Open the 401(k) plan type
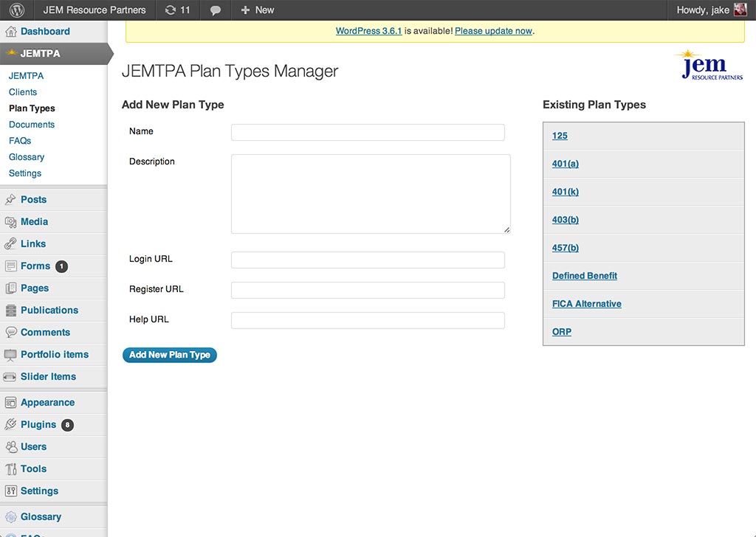The width and height of the screenshot is (756, 537). [566, 192]
